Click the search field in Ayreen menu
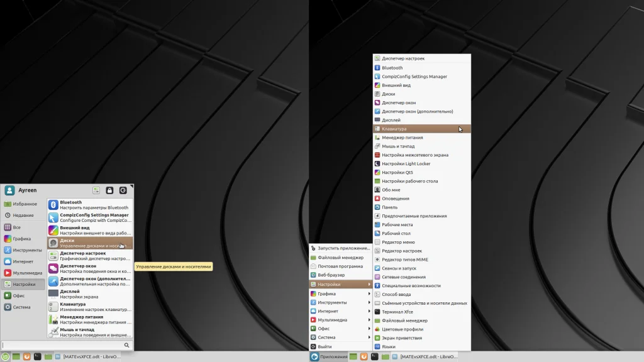Viewport: 644px width, 362px height. [65, 345]
